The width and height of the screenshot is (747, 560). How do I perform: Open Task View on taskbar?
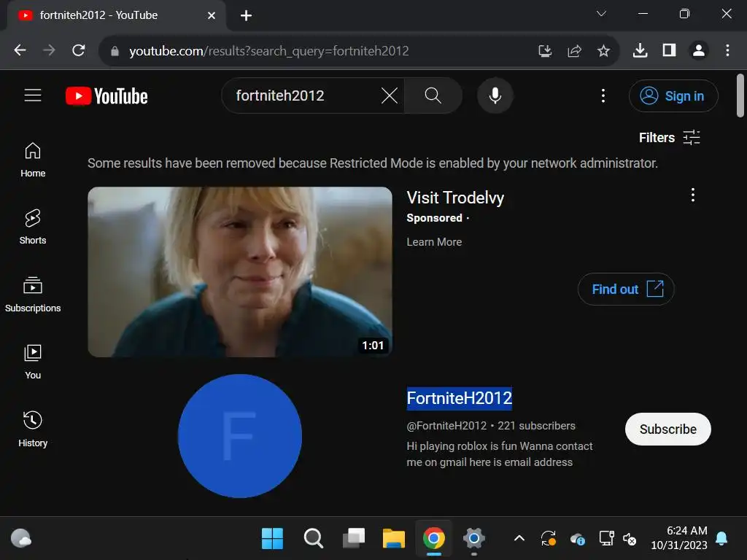coord(354,539)
